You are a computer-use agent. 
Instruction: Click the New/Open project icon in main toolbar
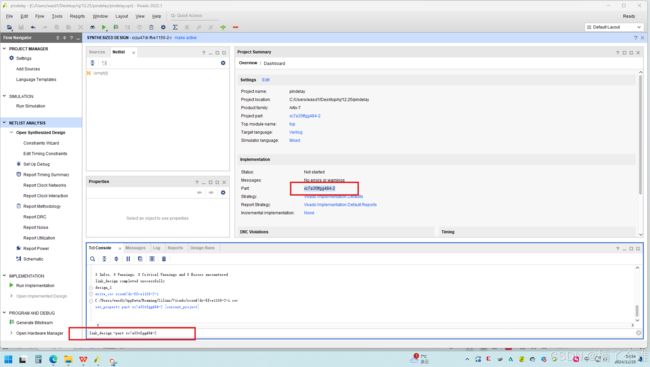point(9,27)
